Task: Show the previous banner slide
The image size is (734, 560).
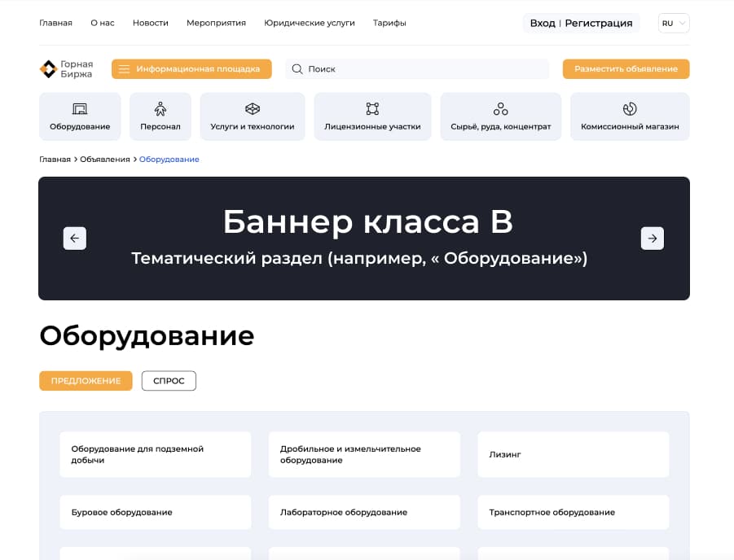Action: tap(75, 238)
